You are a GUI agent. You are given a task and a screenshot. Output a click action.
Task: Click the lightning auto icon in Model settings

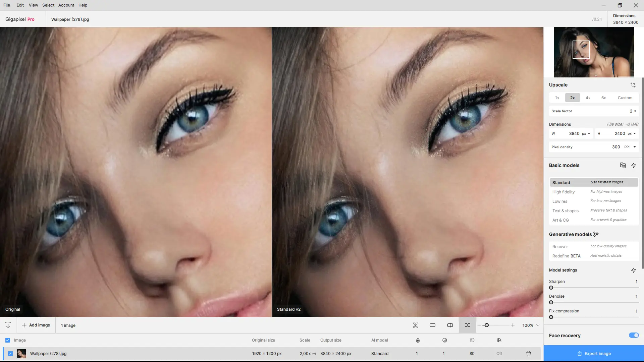[x=633, y=270]
